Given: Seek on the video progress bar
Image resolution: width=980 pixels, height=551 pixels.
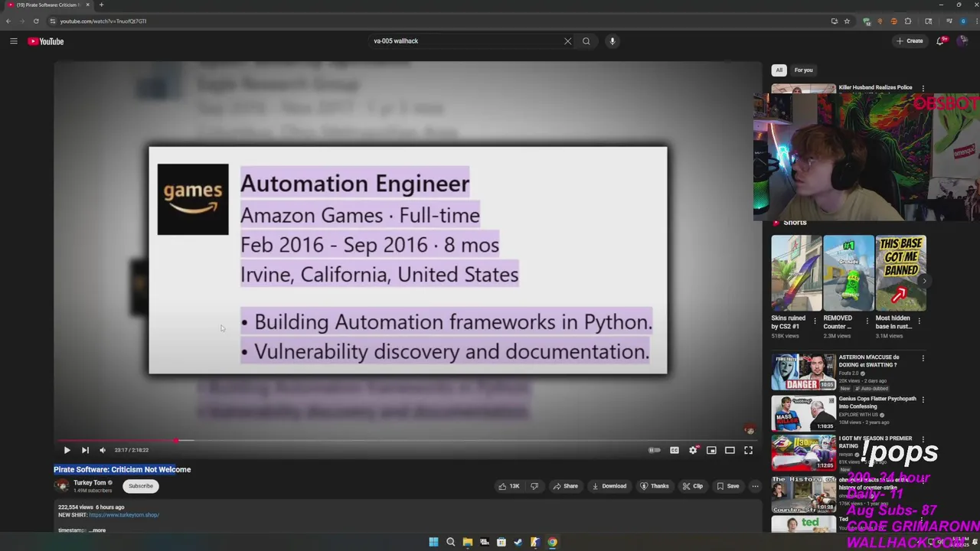Looking at the screenshot, I should (x=408, y=440).
